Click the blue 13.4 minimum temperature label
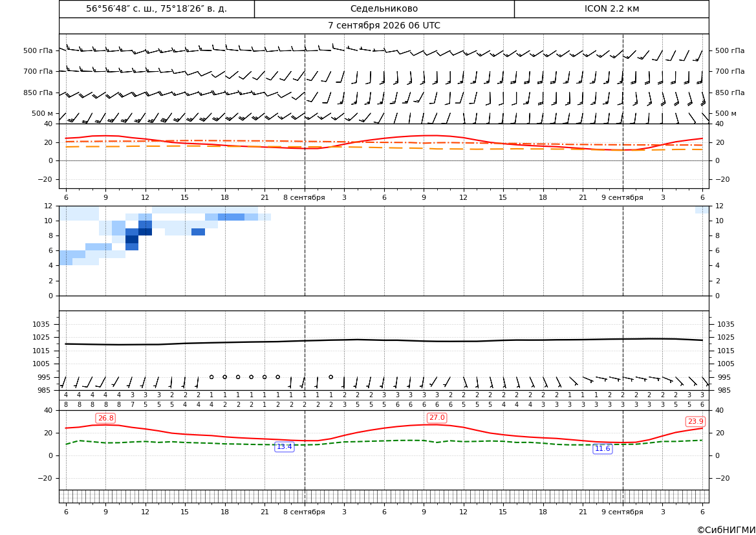The height and width of the screenshot is (535, 756). (x=284, y=447)
